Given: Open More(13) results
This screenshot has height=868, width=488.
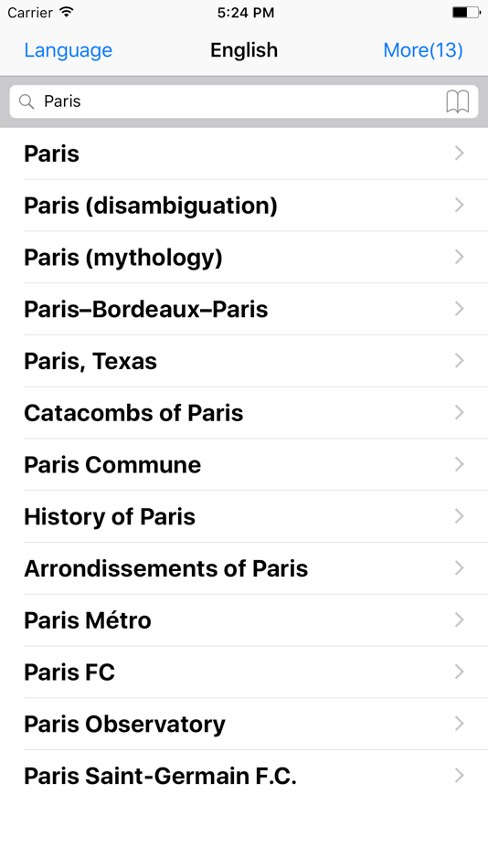Looking at the screenshot, I should pos(423,50).
